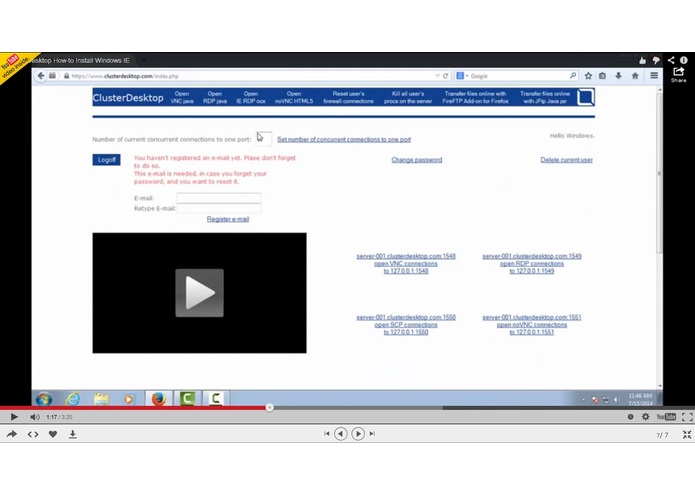Select Kill all user's procs on the server
The height and width of the screenshot is (494, 695).
[408, 97]
